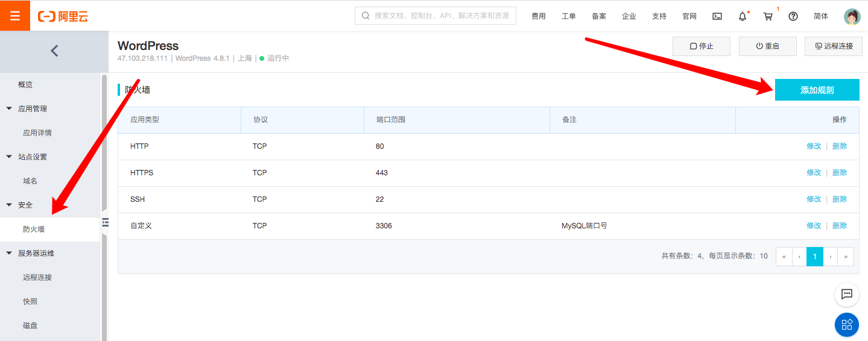Click the sidebar vertical scrollbar

click(x=104, y=207)
